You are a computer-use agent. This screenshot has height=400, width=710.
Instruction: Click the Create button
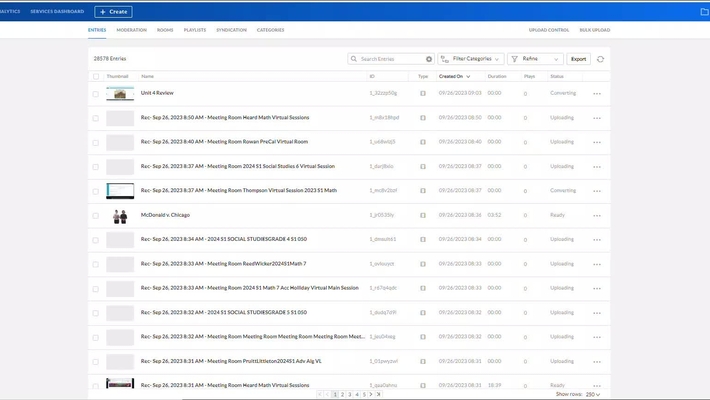point(113,12)
